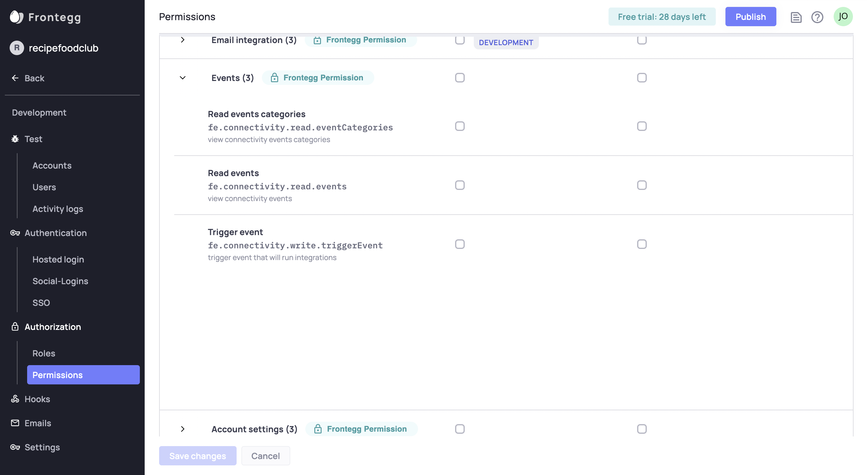Click Free trial days left badge
This screenshot has height=475, width=868.
coord(662,17)
